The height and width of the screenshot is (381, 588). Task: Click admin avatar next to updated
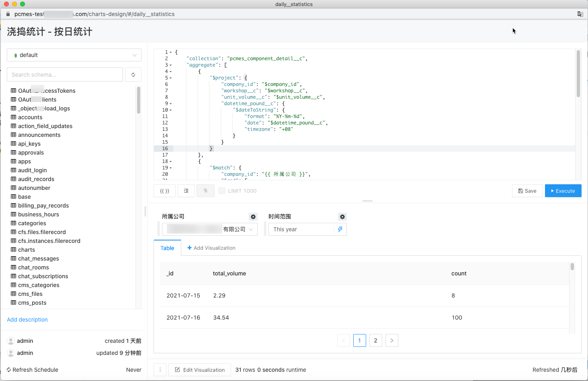[11, 353]
